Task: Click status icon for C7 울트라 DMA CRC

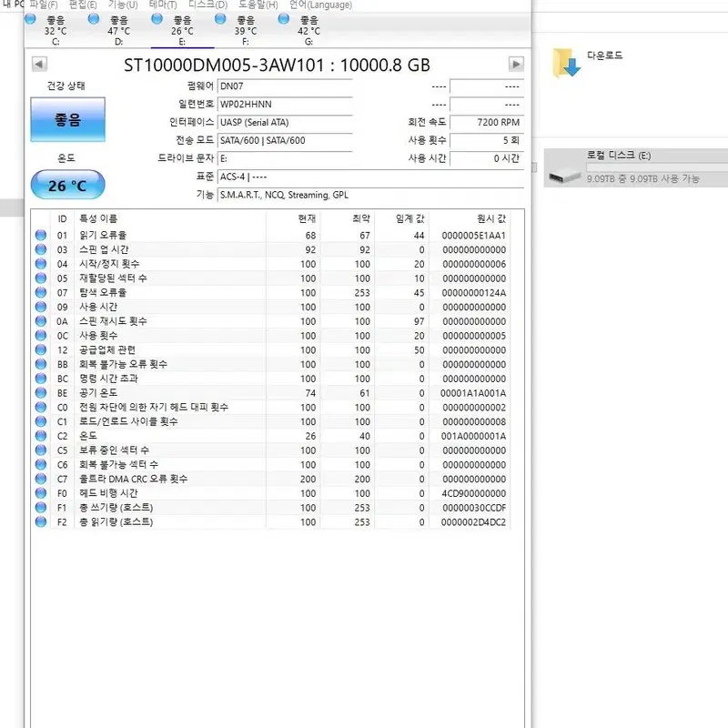Action: 41,479
